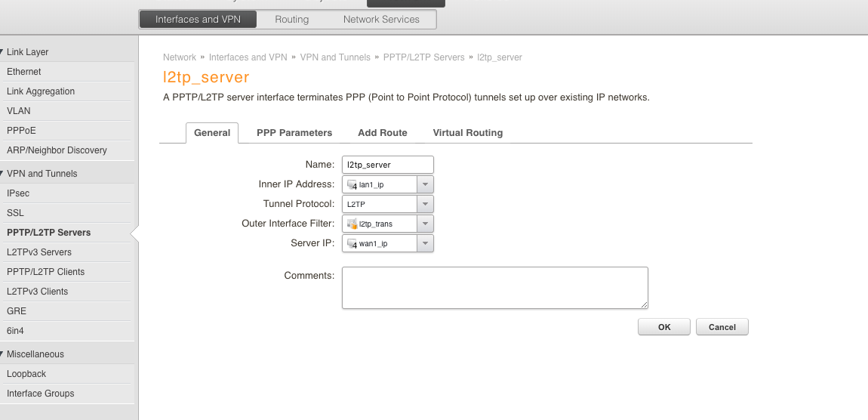
Task: Open the Inner IP Address dropdown arrow
Action: coord(425,184)
